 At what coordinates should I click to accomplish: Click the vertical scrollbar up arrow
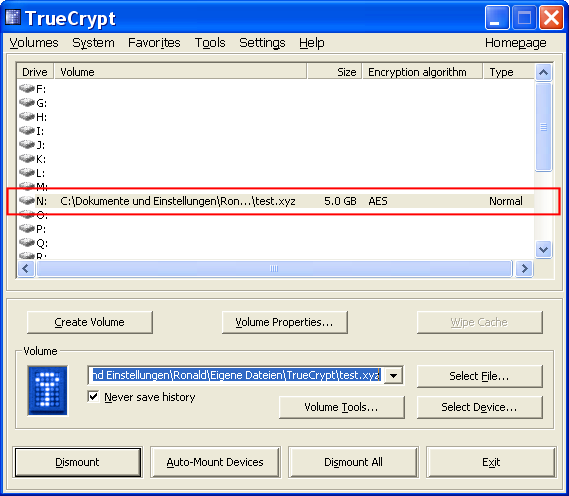pos(543,72)
